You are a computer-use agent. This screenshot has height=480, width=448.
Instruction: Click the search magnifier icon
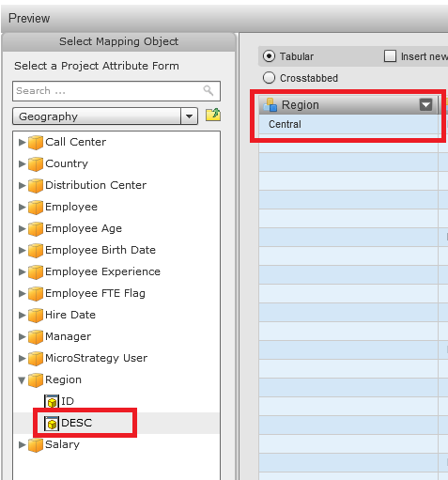(209, 90)
